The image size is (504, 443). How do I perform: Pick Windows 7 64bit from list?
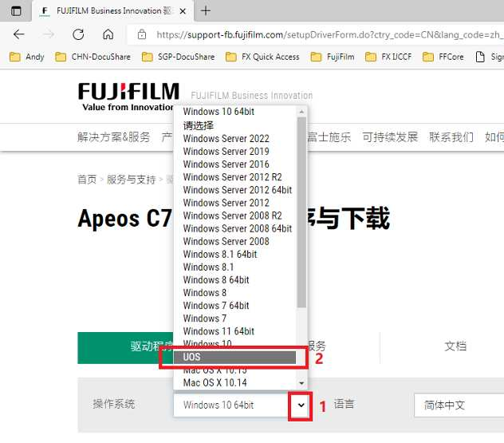[234, 306]
